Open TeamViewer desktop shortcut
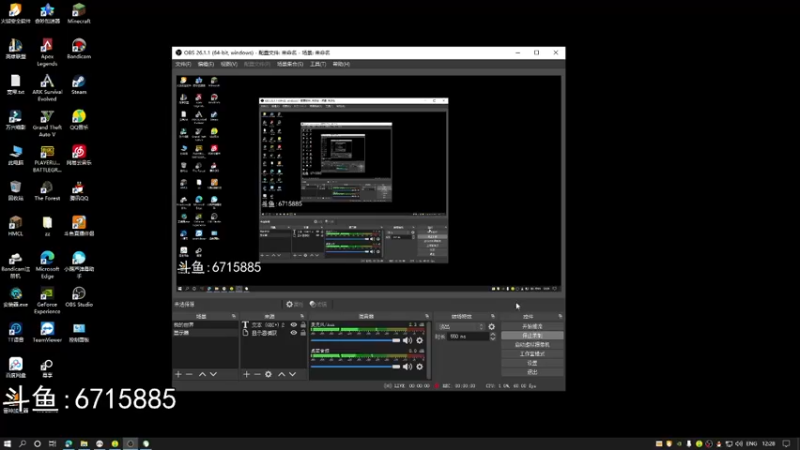Image resolution: width=800 pixels, height=450 pixels. (47, 332)
